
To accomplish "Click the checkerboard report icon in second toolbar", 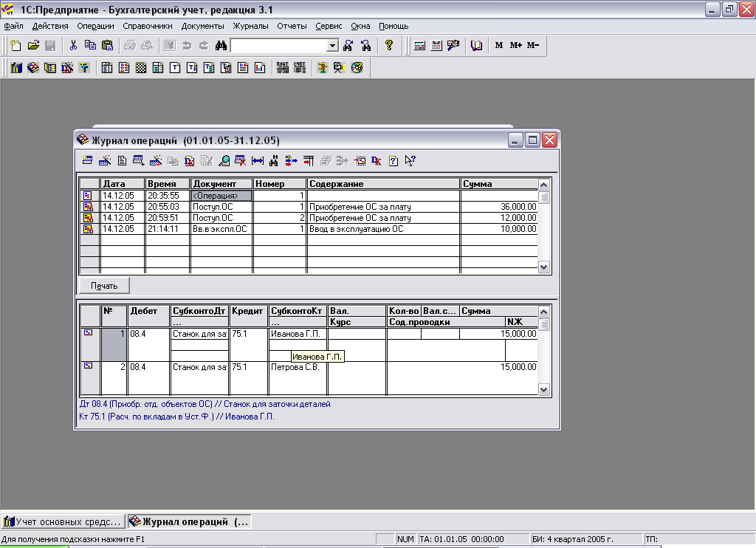I will point(141,67).
